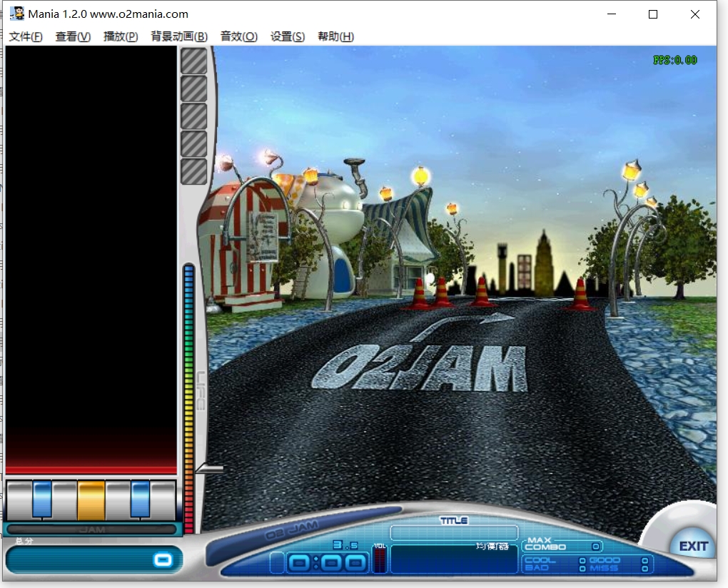Screen dimensions: 728x588
Task: Click the 均衡器 equalizer panel
Action: coord(454,559)
